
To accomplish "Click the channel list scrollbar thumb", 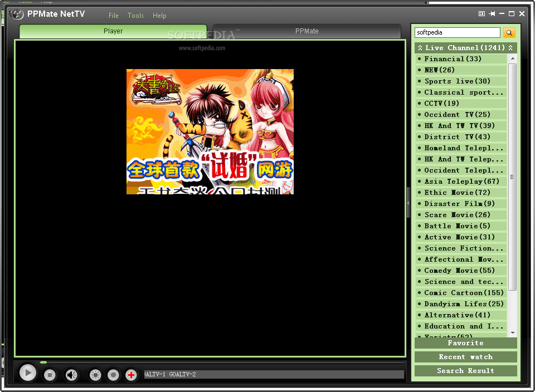I will coord(513,177).
